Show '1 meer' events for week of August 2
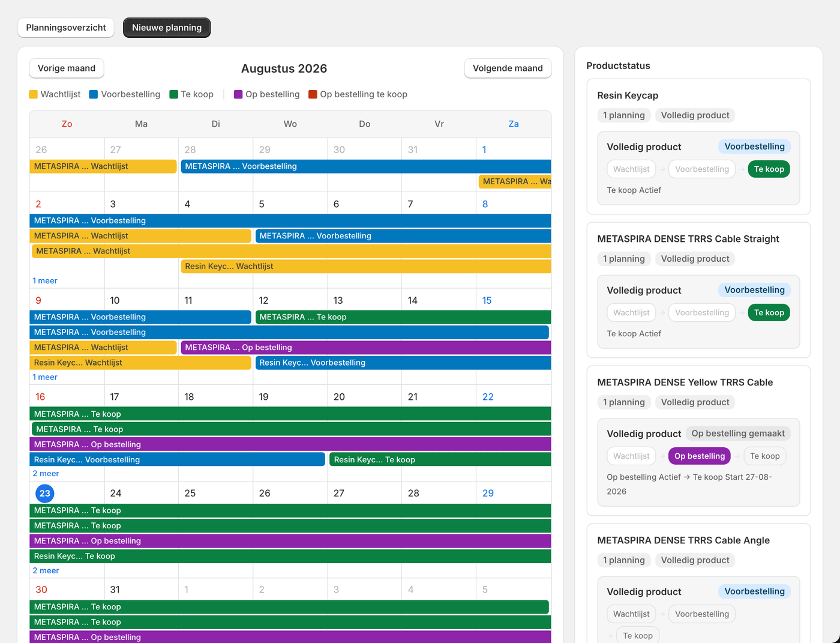 click(x=45, y=281)
